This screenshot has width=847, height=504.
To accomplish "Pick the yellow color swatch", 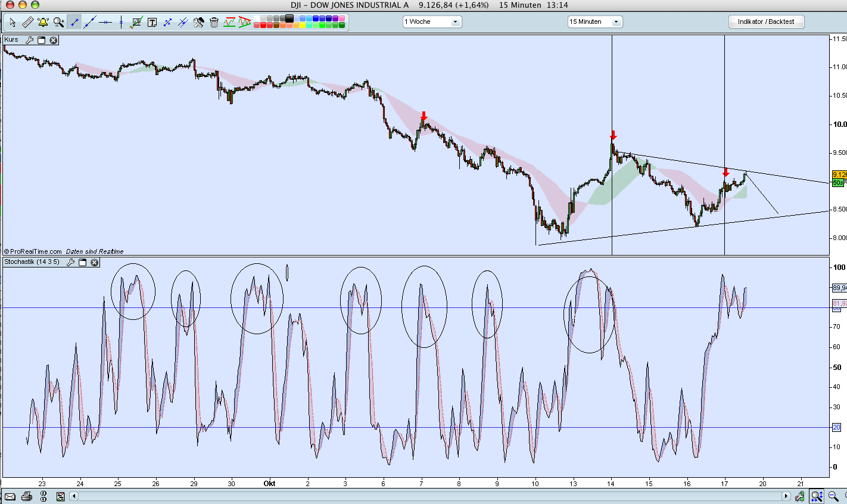I will click(303, 25).
